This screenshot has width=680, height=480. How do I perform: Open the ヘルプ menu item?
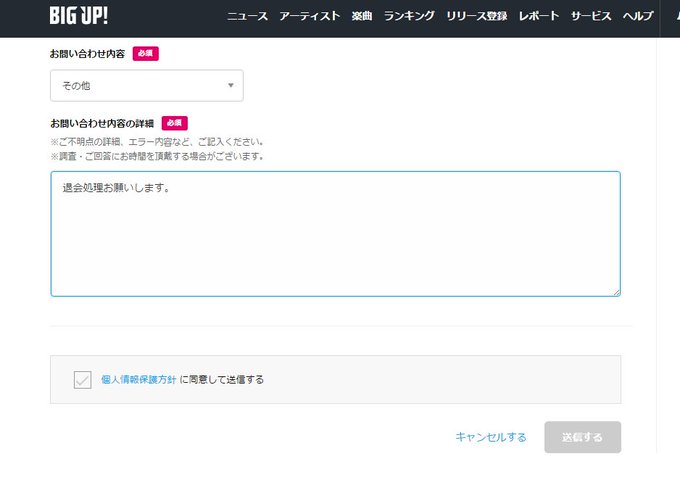[x=638, y=16]
